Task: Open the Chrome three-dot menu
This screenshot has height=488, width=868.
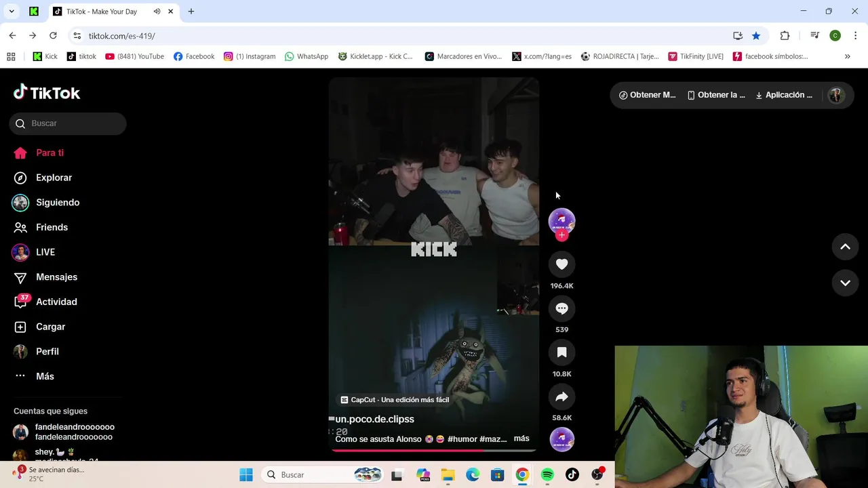Action: (855, 36)
